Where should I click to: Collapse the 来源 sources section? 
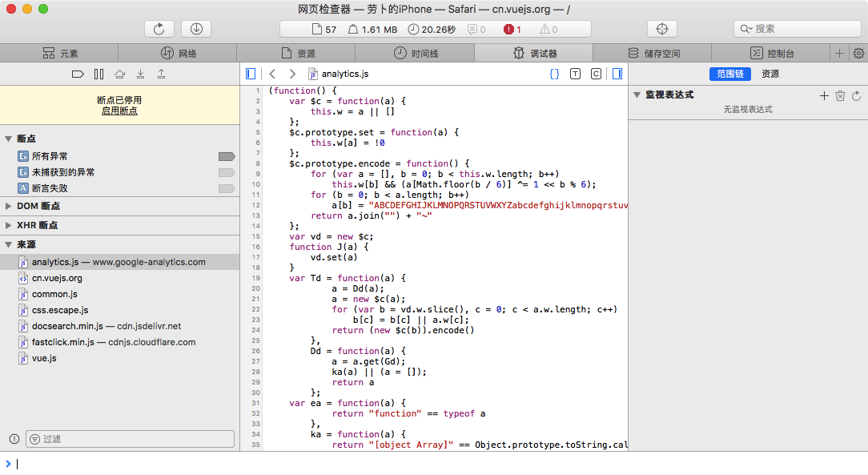[x=8, y=244]
